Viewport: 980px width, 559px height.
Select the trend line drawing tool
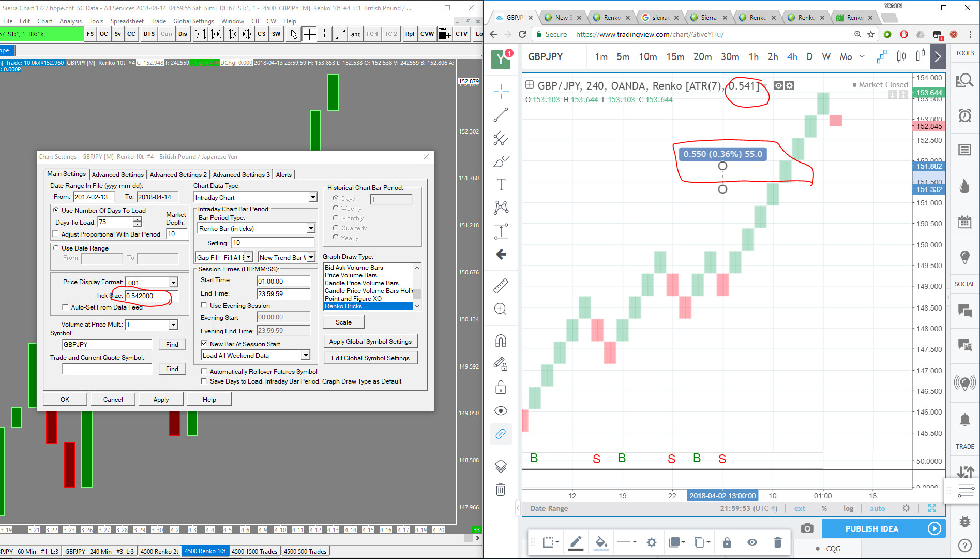[501, 115]
